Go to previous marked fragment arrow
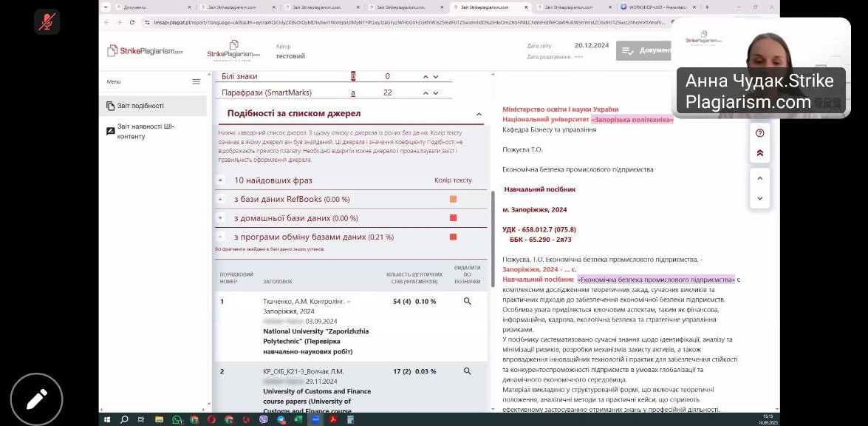868x426 pixels. (x=759, y=178)
